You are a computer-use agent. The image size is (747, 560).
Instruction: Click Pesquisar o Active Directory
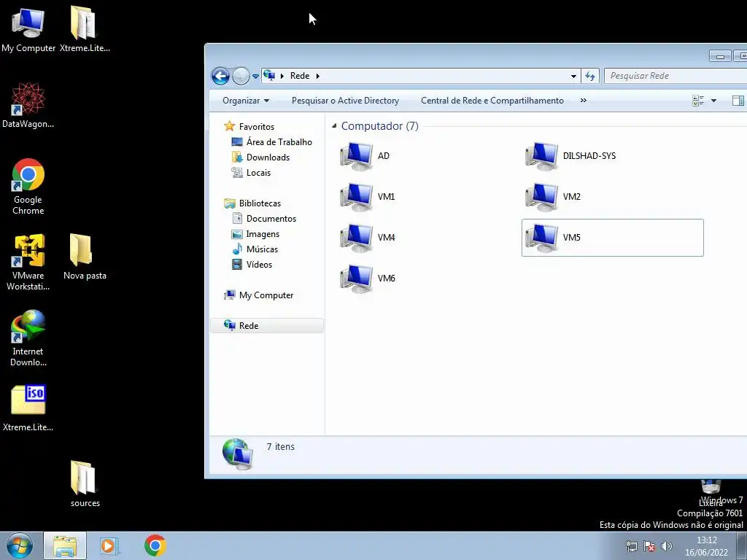click(345, 101)
